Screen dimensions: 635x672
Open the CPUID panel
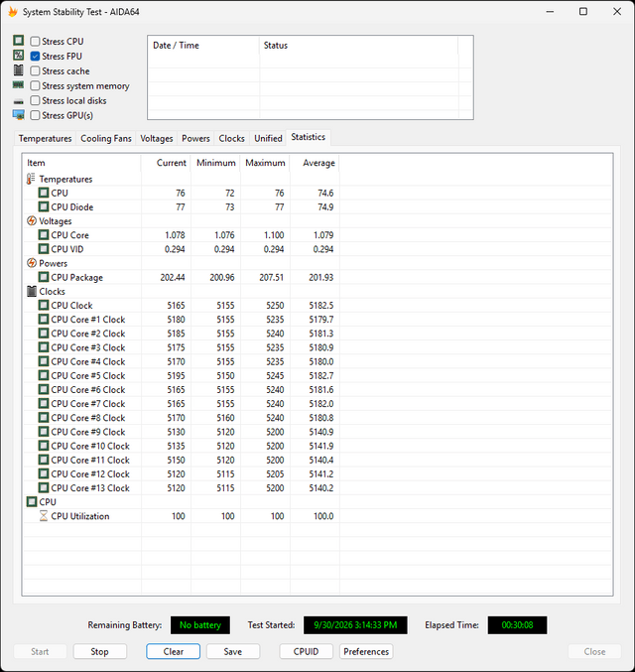pyautogui.click(x=306, y=651)
